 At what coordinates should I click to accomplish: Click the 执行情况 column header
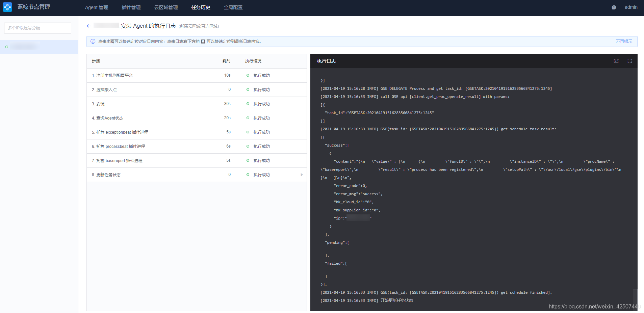click(x=253, y=61)
